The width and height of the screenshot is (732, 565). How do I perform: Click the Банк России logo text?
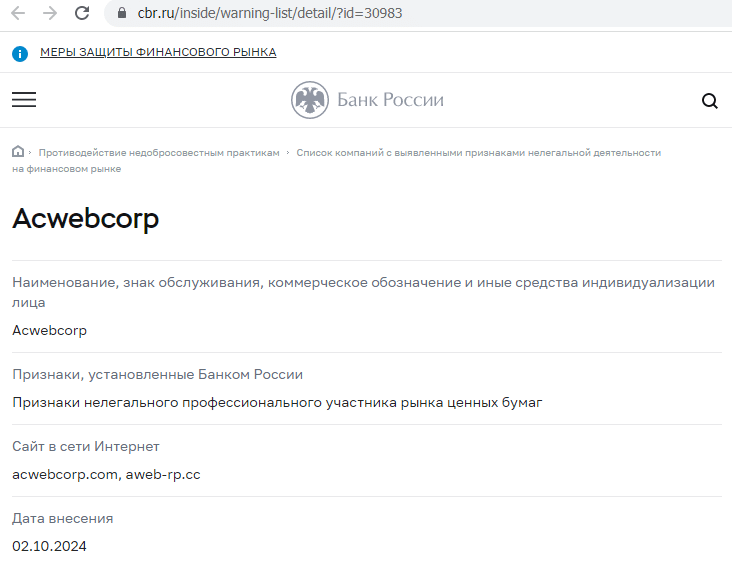pos(390,100)
